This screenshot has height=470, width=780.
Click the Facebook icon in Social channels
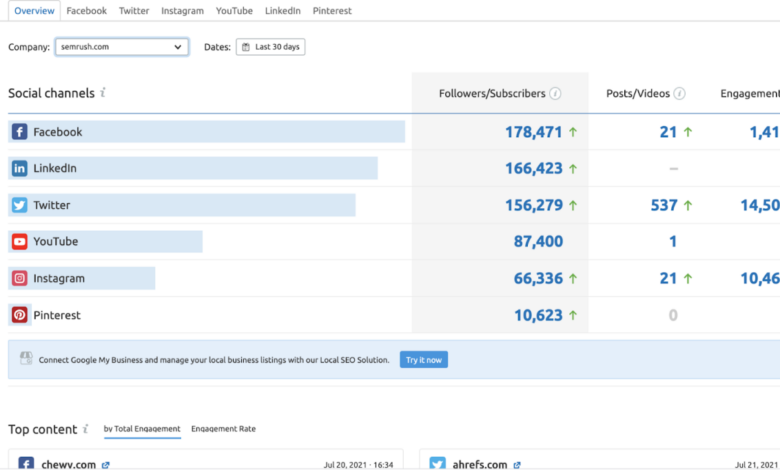20,132
